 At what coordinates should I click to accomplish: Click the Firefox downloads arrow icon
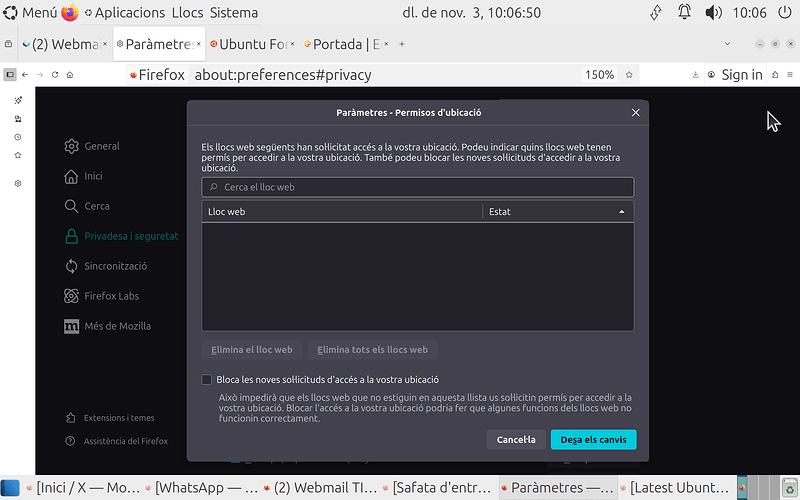(x=695, y=75)
